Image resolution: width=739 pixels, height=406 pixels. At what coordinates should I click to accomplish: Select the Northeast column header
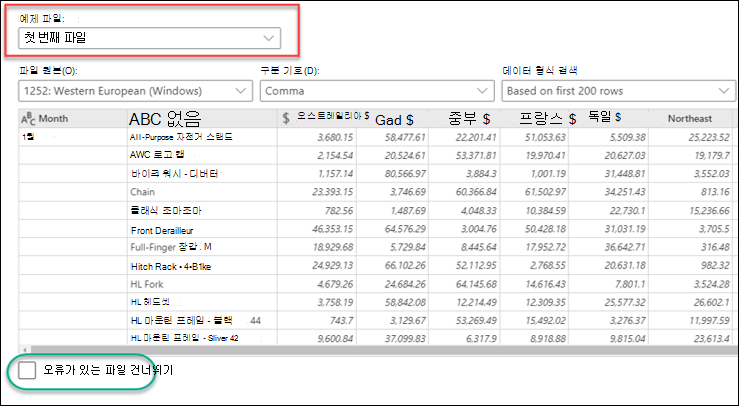pyautogui.click(x=690, y=118)
